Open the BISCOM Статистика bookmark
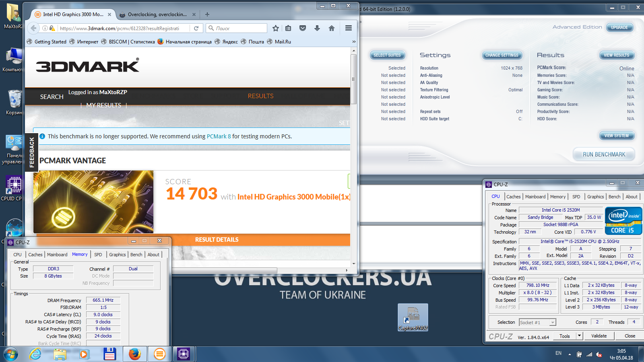644x362 pixels. click(x=128, y=41)
